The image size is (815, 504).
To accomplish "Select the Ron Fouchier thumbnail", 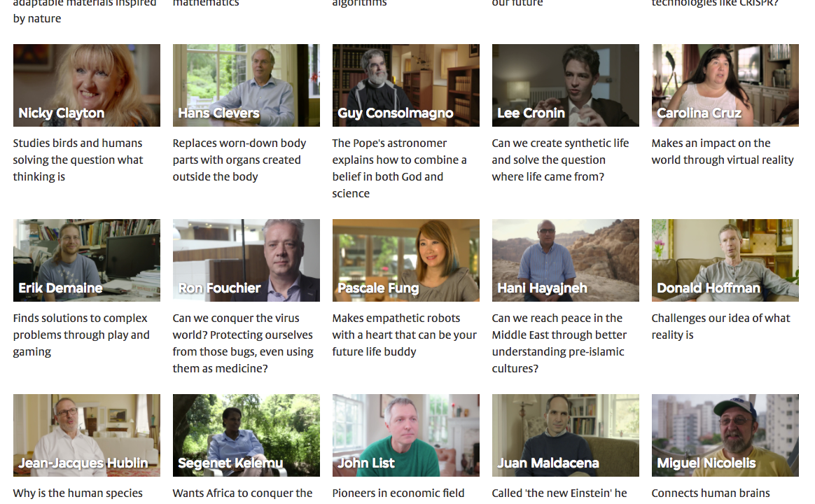I will pyautogui.click(x=246, y=260).
